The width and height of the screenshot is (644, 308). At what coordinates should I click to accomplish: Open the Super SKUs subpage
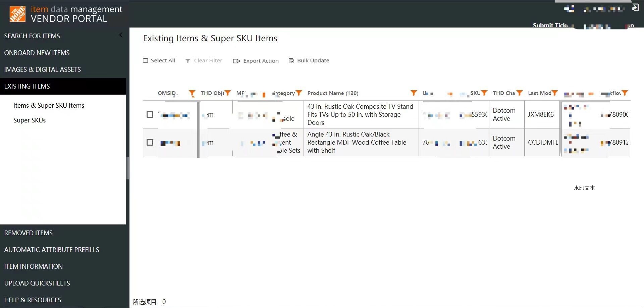[x=30, y=120]
